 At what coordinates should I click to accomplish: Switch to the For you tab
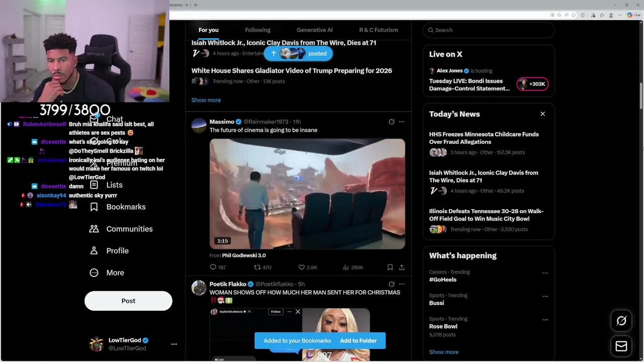click(208, 30)
